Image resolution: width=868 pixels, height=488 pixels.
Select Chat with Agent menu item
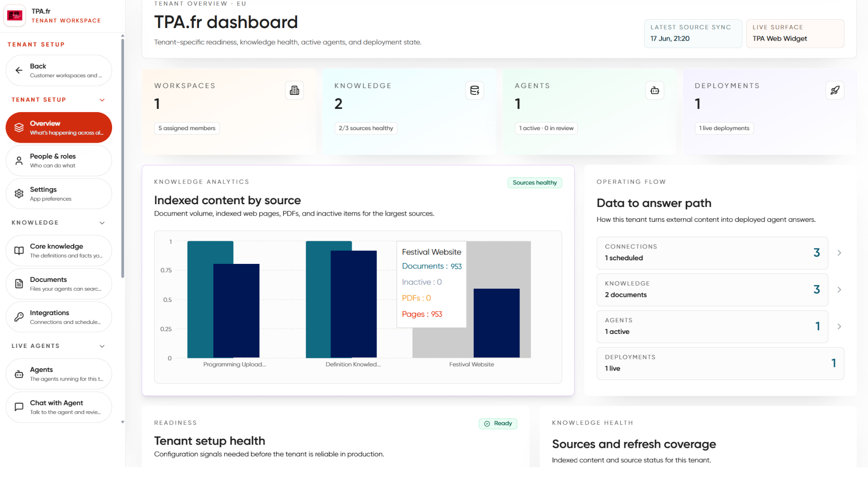(59, 407)
